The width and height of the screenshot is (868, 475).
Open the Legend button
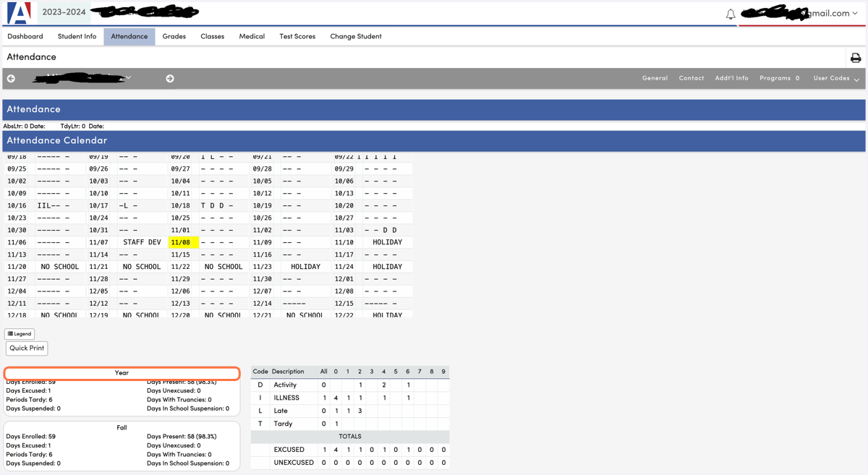pos(20,334)
